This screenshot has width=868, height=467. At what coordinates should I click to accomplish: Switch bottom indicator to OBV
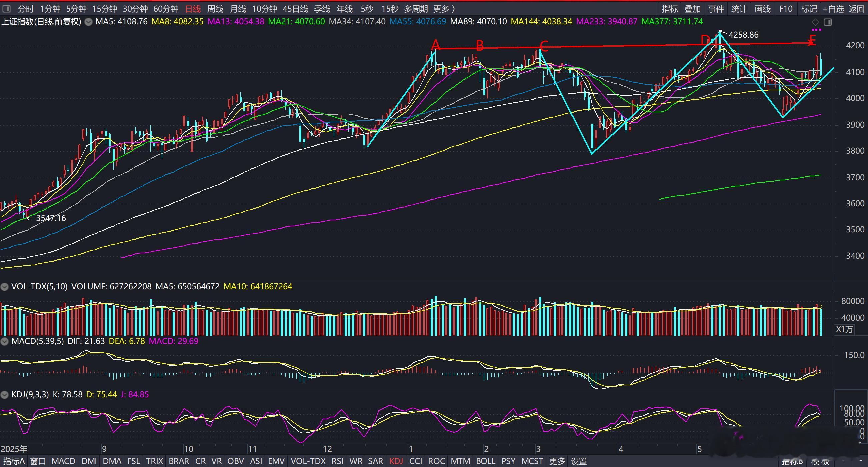236,461
